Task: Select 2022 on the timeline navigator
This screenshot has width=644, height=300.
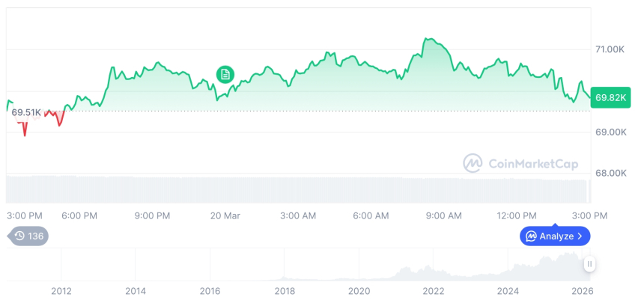Action: (434, 291)
